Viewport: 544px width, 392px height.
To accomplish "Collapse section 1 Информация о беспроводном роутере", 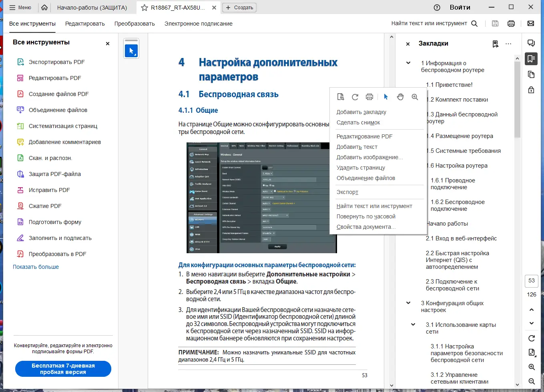I will coord(408,63).
